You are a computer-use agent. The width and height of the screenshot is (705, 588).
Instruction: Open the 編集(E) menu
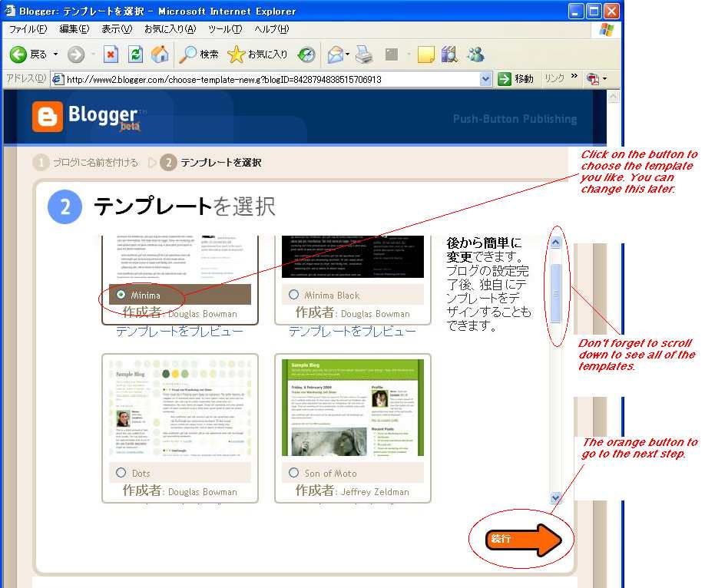tap(74, 29)
